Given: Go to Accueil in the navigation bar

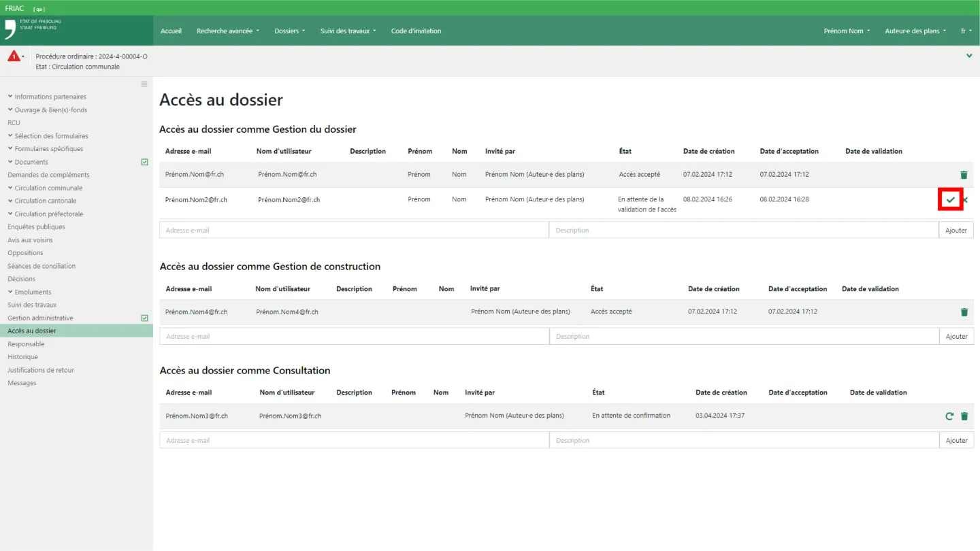Looking at the screenshot, I should pos(171,31).
